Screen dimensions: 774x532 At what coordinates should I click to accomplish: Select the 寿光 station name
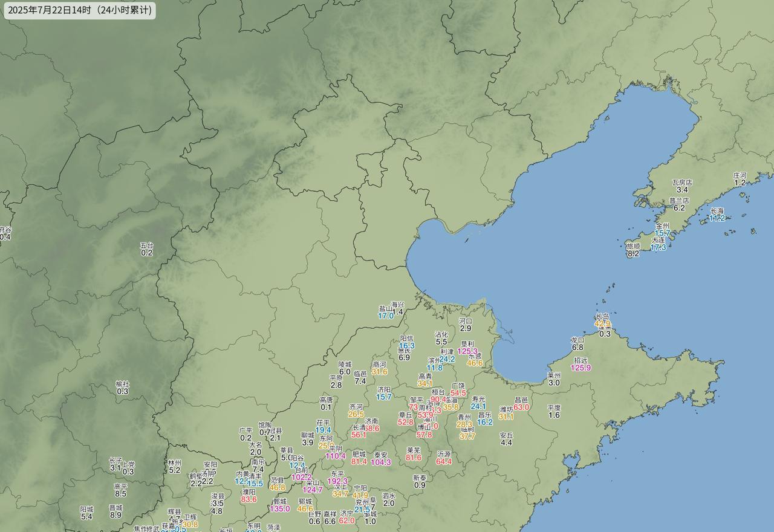478,399
